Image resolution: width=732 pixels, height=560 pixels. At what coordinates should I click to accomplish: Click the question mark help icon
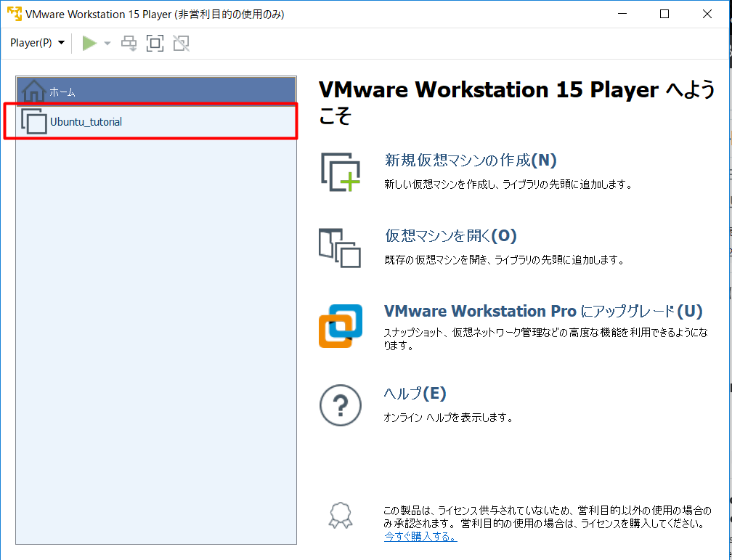(x=341, y=405)
